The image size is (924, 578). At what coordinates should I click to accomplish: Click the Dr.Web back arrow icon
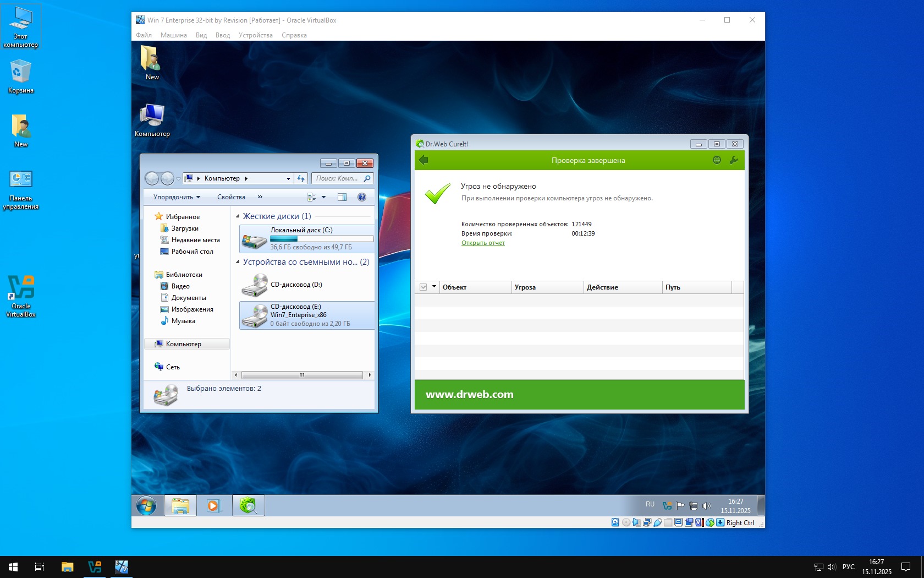(424, 160)
